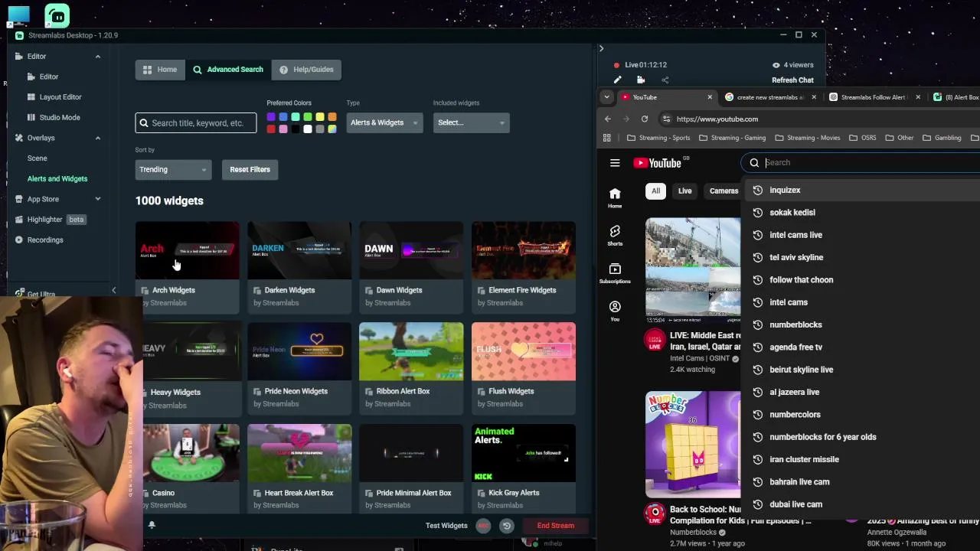The height and width of the screenshot is (551, 980).
Task: Select the YouTube 'Live' filter chip
Action: pos(684,191)
